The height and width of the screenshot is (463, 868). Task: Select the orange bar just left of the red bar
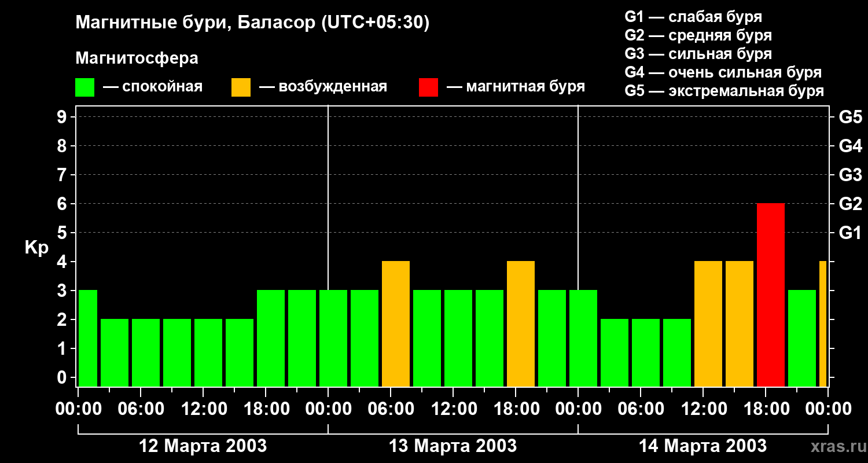740,324
